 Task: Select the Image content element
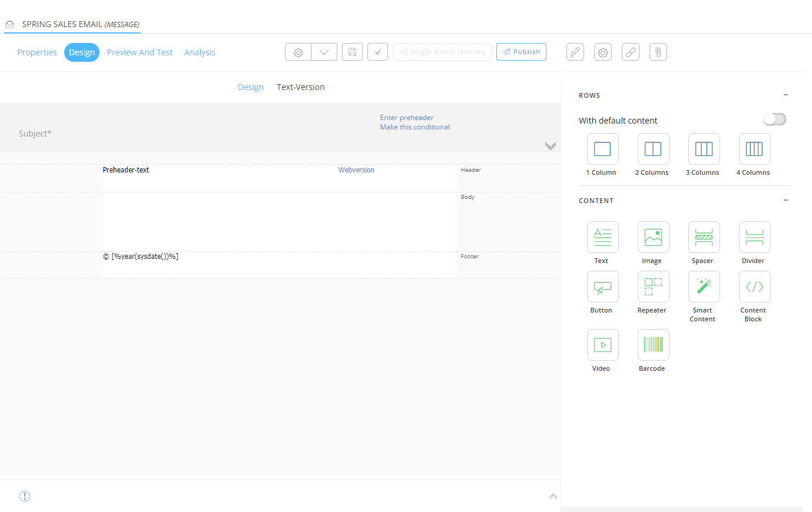(653, 237)
